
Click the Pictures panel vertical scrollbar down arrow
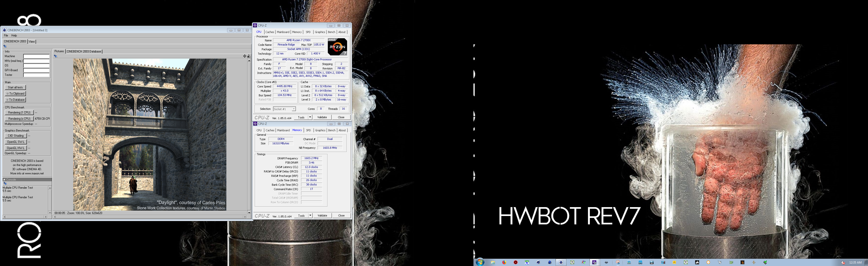click(249, 213)
